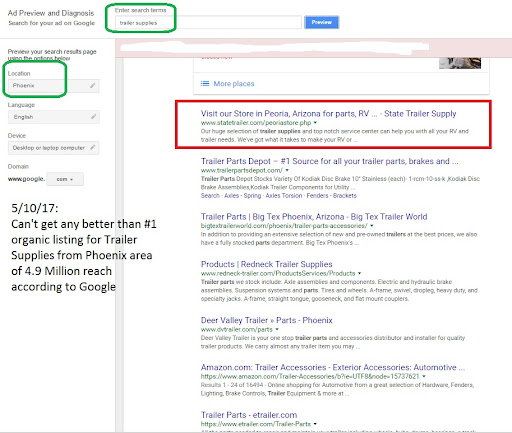
Task: Click the Ad Preview and Diagnosis heading
Action: tap(51, 13)
